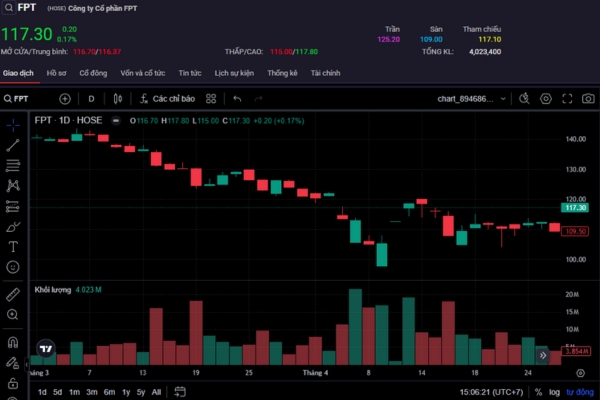Set range to 5d
The width and height of the screenshot is (600, 400).
(x=57, y=392)
